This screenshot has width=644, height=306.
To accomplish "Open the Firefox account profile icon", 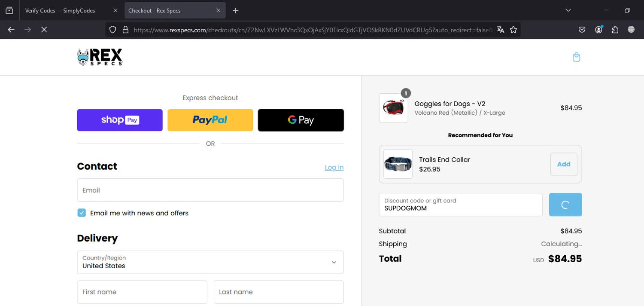I will point(599,30).
